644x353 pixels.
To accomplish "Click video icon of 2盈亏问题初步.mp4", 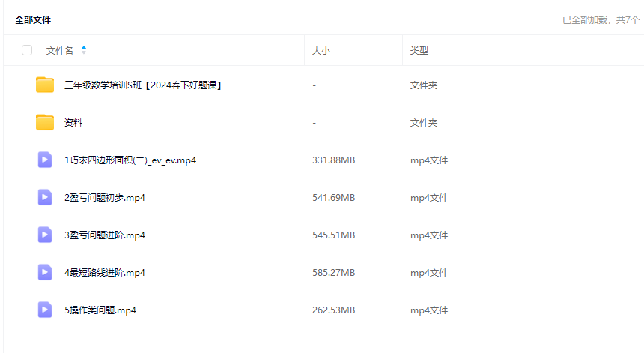I will coord(45,197).
